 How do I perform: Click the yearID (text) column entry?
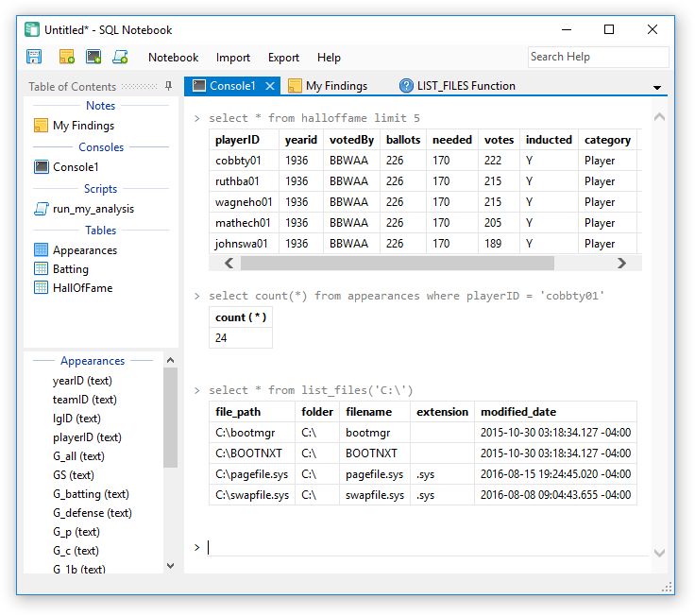click(x=82, y=381)
